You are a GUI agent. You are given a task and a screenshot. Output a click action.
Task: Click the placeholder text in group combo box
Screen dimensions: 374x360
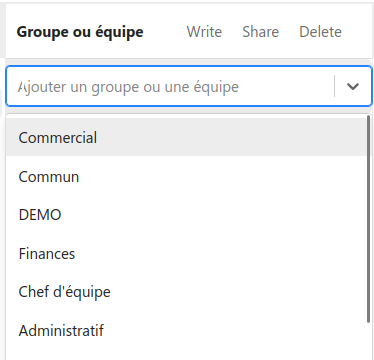click(128, 87)
